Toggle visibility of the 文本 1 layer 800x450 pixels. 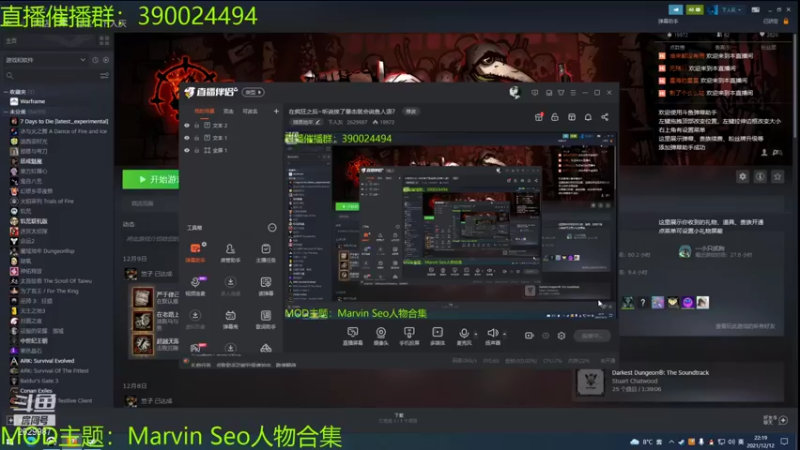187,138
